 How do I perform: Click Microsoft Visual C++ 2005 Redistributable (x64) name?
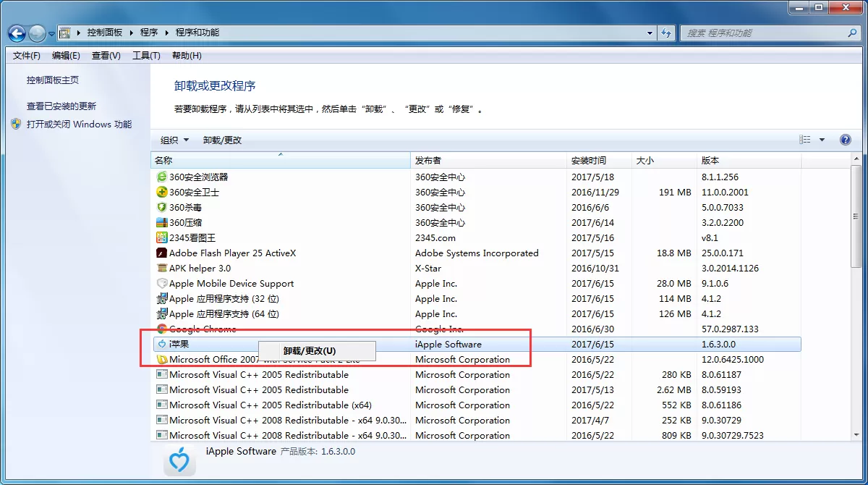coord(271,405)
